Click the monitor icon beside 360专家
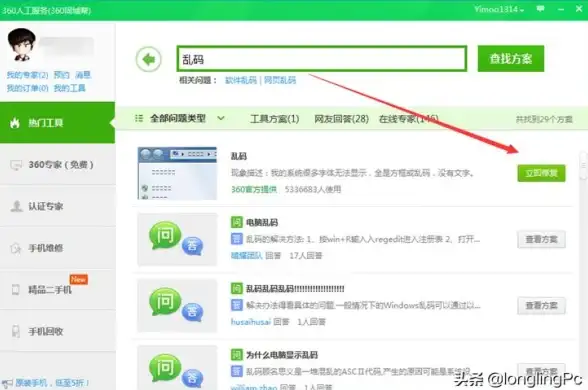 16,165
